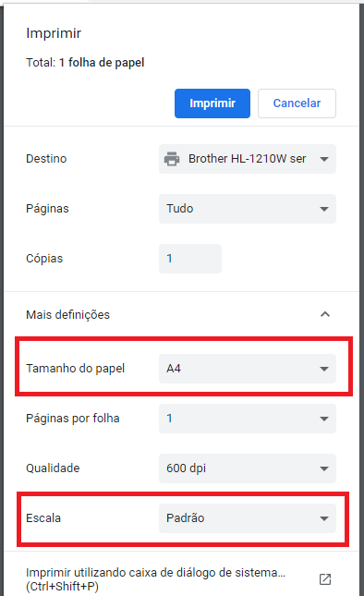Click the printer icon in Destino field
This screenshot has height=596, width=364.
pos(172,159)
